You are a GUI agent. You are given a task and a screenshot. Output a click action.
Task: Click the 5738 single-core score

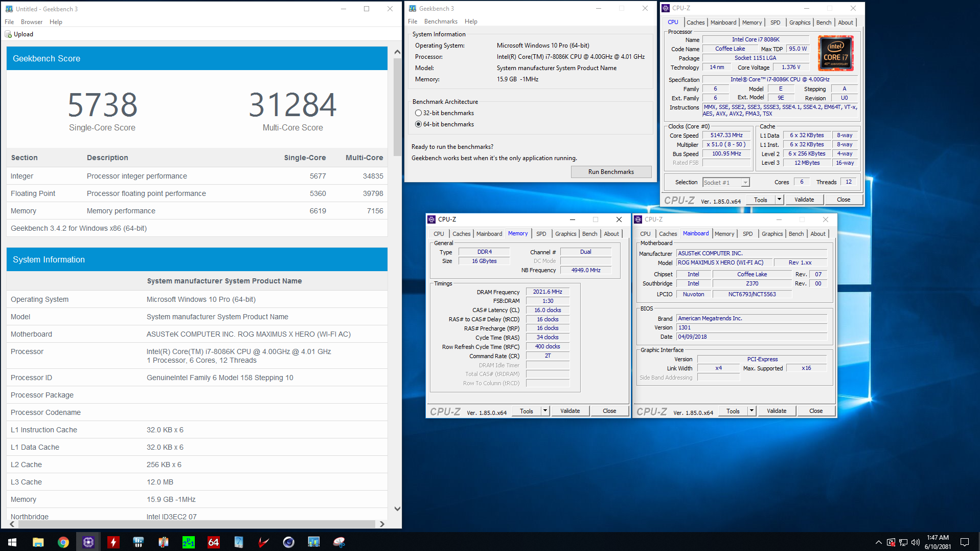(102, 105)
